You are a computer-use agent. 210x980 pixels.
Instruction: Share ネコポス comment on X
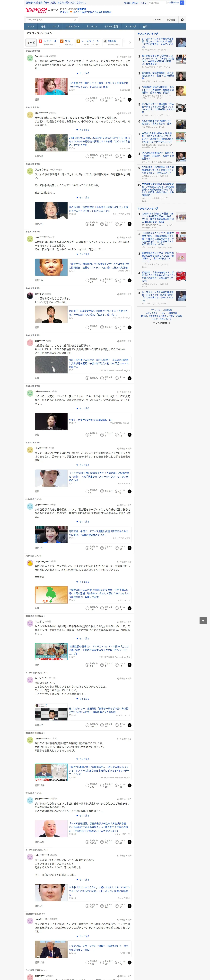pos(130,665)
